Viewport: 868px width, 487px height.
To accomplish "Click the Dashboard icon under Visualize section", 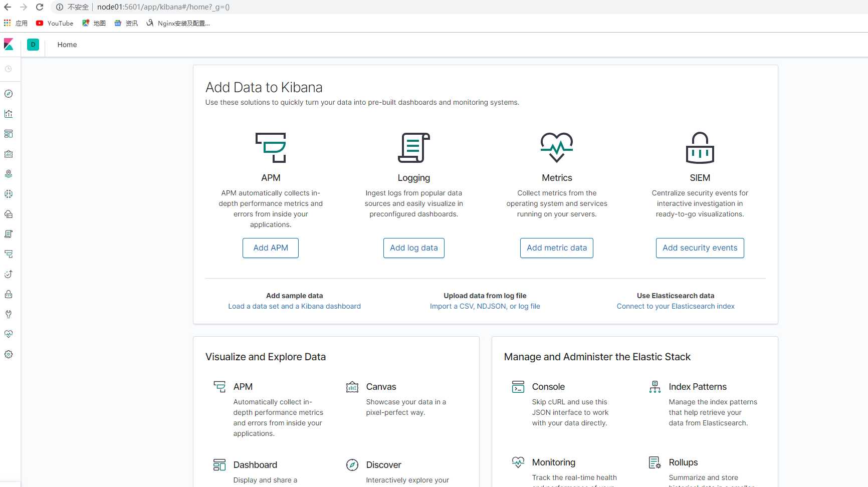I will coord(220,465).
